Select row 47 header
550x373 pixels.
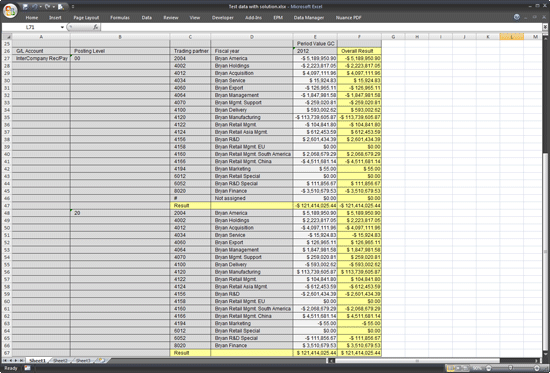tap(7, 206)
